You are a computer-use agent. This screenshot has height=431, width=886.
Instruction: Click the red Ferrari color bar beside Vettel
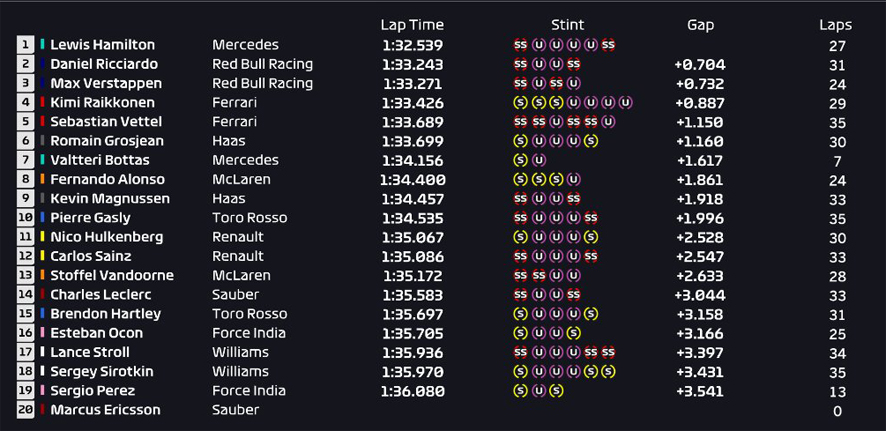point(42,121)
